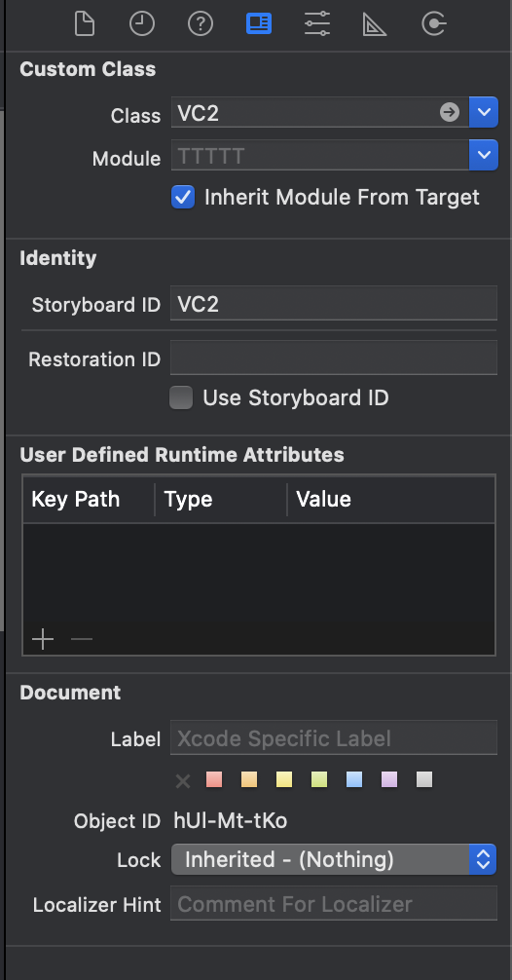Choose the blue label color swatch
The width and height of the screenshot is (512, 980).
pos(354,779)
